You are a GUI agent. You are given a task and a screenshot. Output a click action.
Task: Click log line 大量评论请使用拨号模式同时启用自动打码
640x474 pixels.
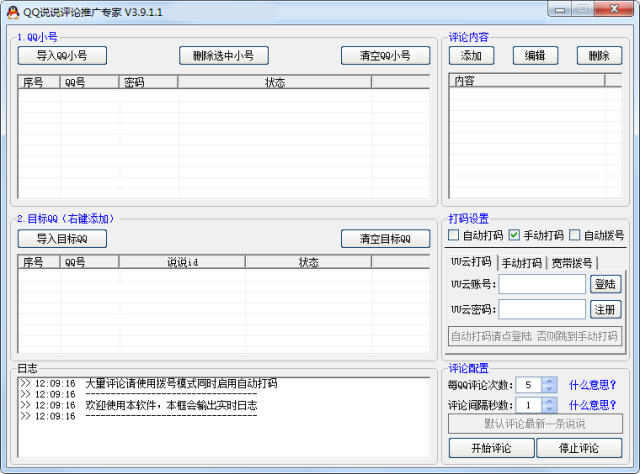click(x=181, y=383)
